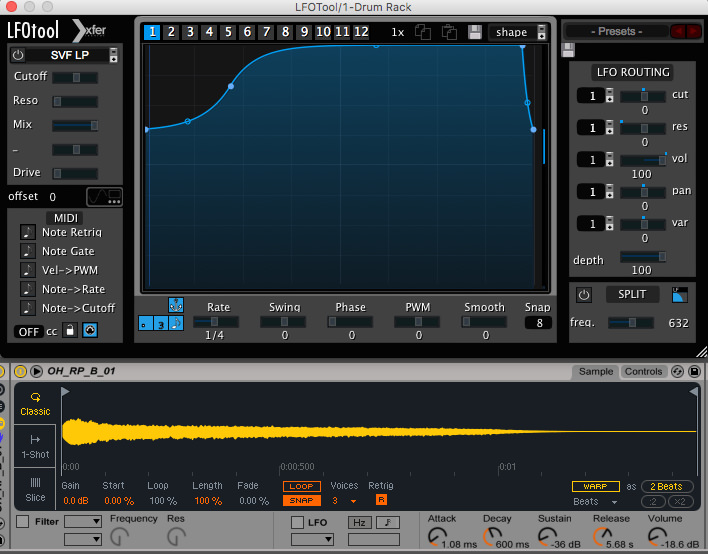Select Slice playback mode
The image size is (708, 554).
(x=35, y=490)
